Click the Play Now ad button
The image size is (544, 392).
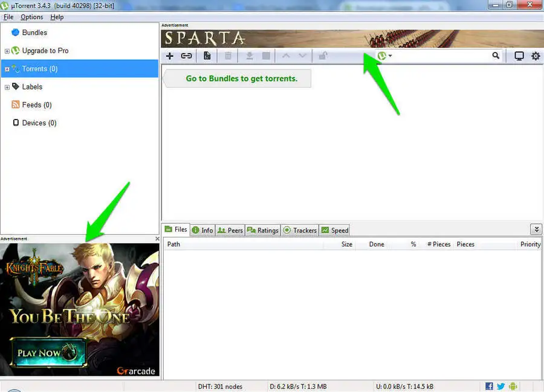point(48,353)
